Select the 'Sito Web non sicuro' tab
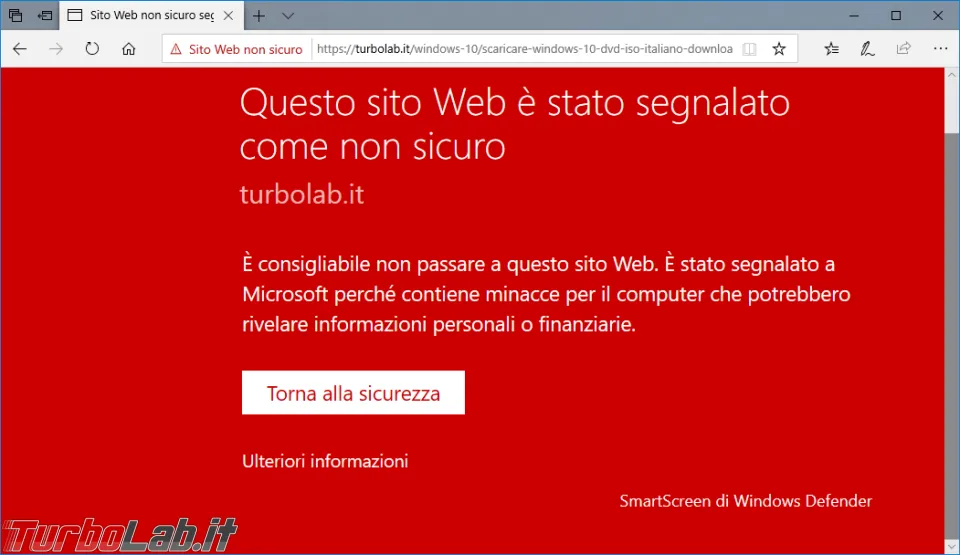Screen dimensions: 960x555 (x=151, y=15)
